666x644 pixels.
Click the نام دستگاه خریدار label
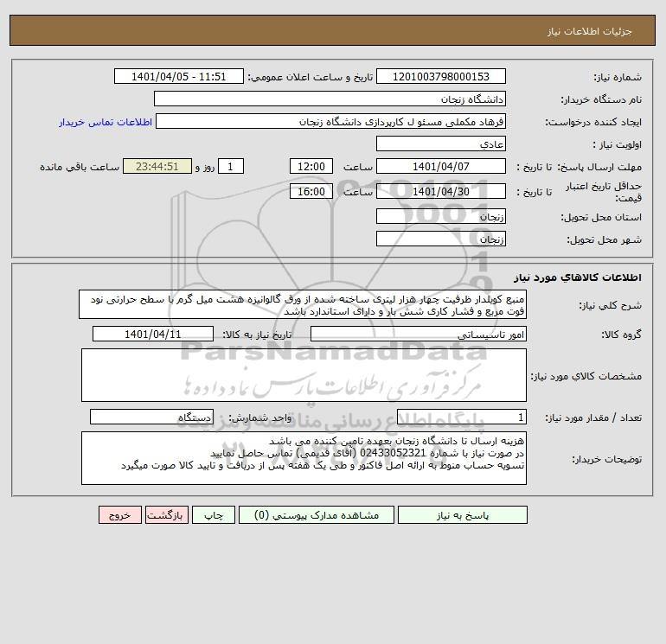click(601, 99)
